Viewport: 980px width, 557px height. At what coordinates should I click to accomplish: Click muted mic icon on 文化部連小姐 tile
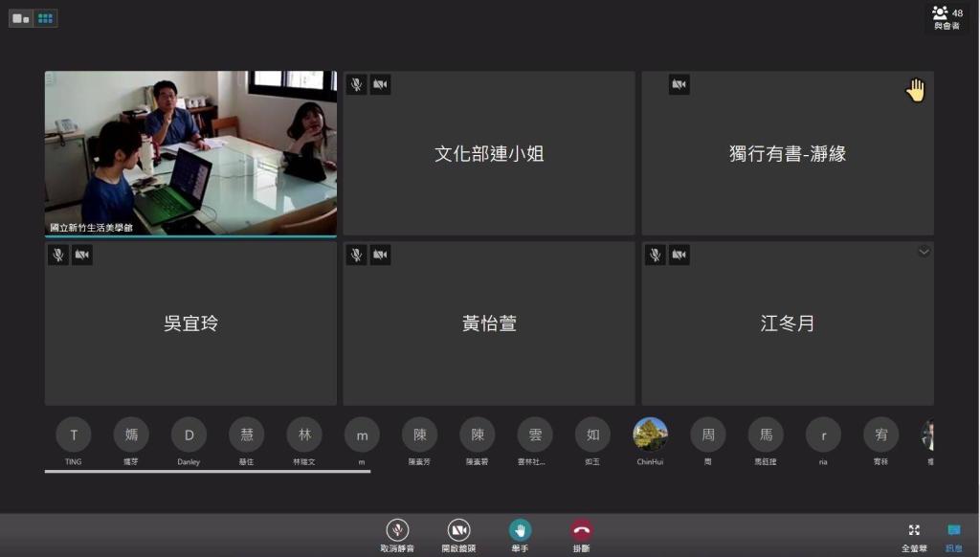pyautogui.click(x=356, y=85)
